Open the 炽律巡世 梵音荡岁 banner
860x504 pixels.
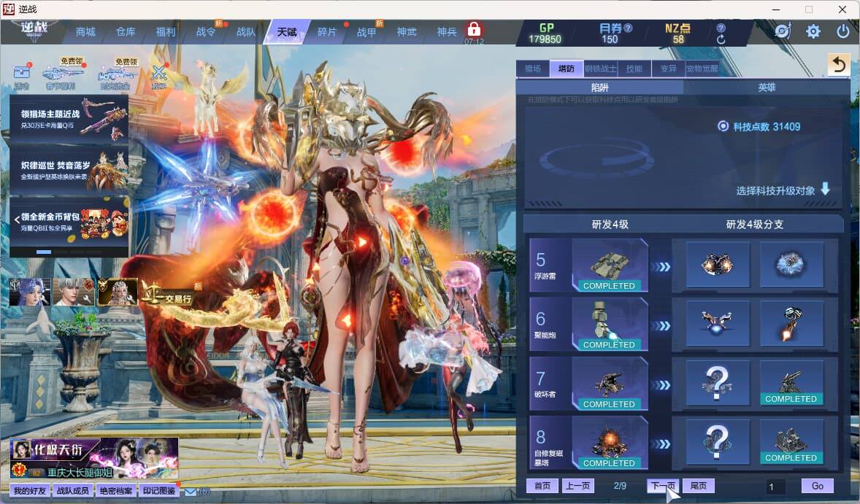coord(69,171)
